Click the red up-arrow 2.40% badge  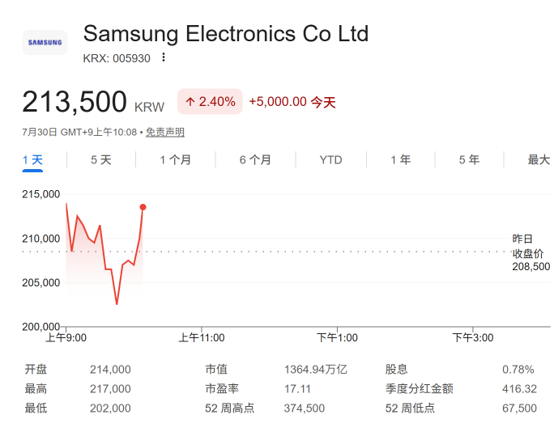[x=210, y=102]
